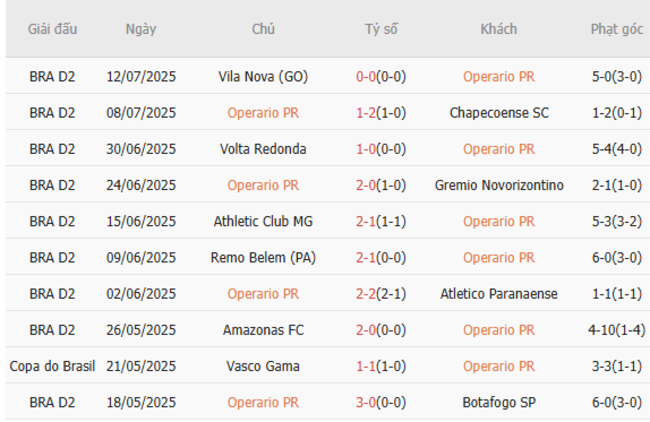Image resolution: width=650 pixels, height=422 pixels.
Task: Click the Tỷ số column header
Action: tap(380, 29)
